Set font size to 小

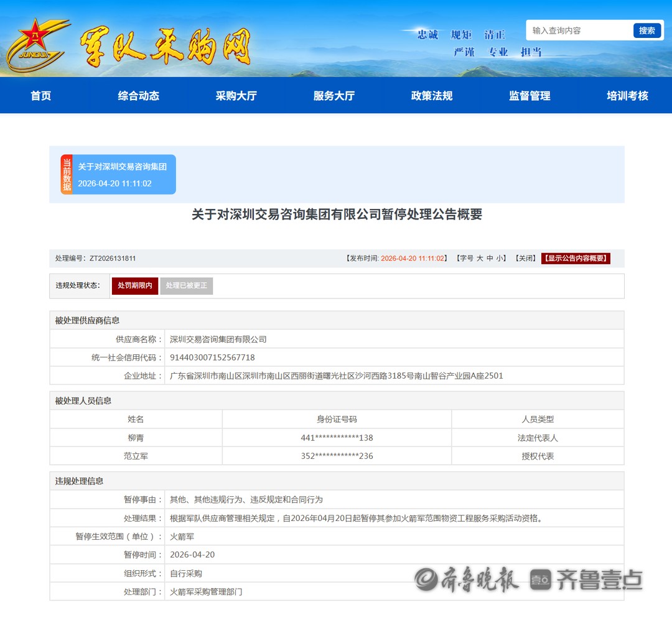pyautogui.click(x=500, y=259)
